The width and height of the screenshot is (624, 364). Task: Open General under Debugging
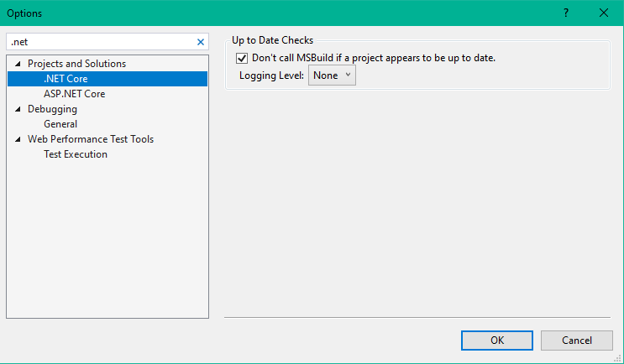pos(60,124)
